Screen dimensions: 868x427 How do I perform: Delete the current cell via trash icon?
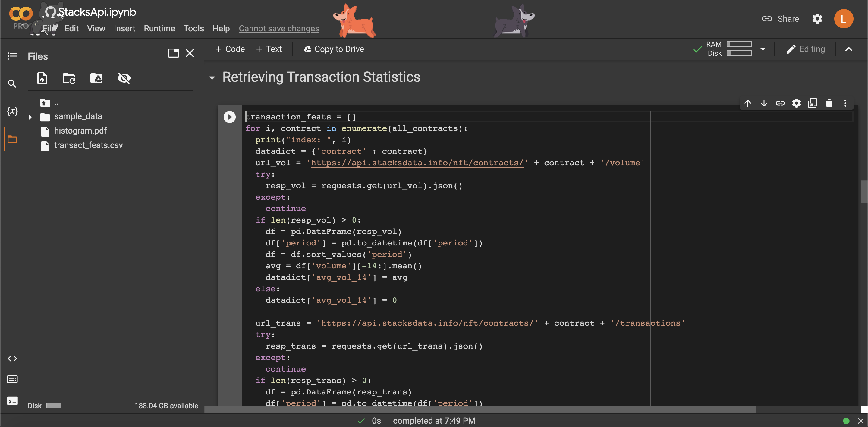(829, 103)
